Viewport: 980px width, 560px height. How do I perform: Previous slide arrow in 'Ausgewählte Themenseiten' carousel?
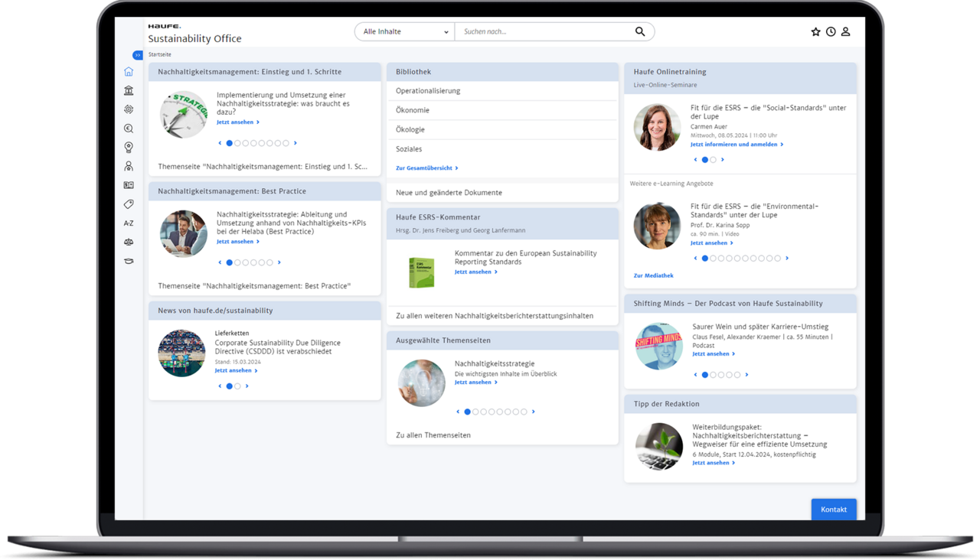coord(458,412)
